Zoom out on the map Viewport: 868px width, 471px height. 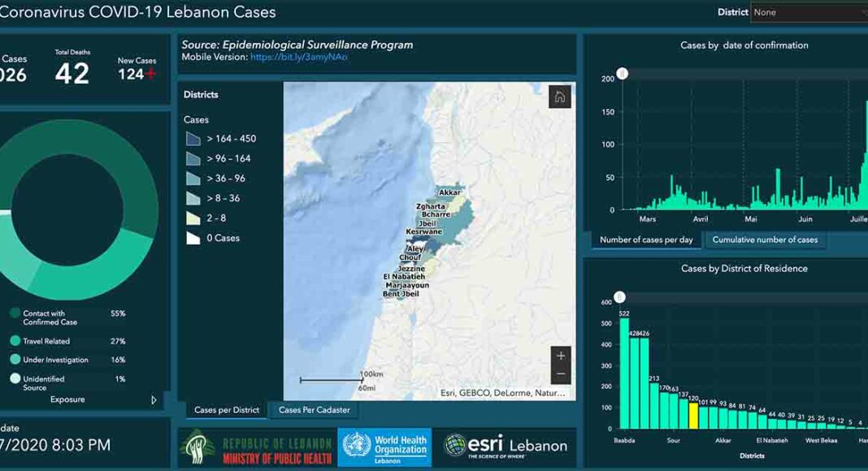pyautogui.click(x=561, y=374)
